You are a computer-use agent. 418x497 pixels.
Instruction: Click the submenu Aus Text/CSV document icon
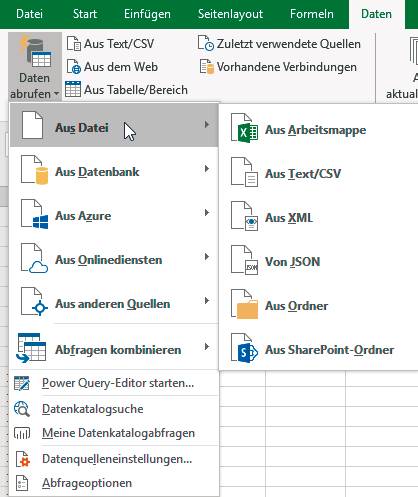pyautogui.click(x=244, y=172)
